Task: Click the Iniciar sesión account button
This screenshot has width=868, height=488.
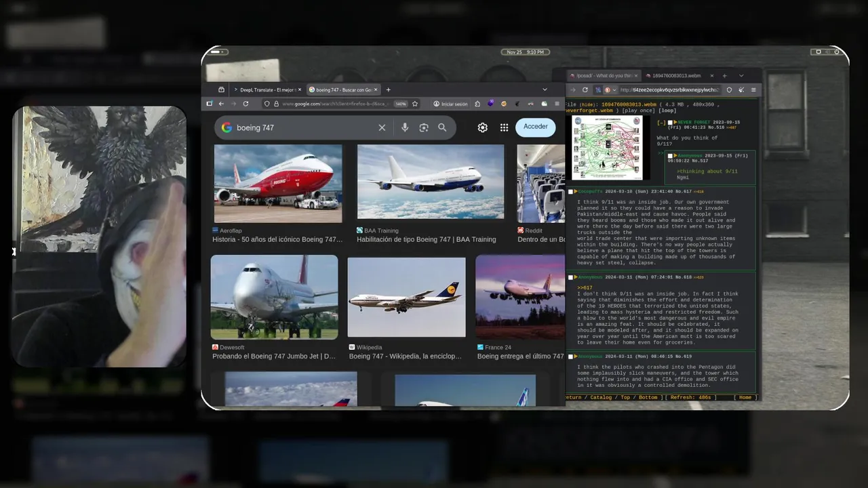Action: (451, 104)
